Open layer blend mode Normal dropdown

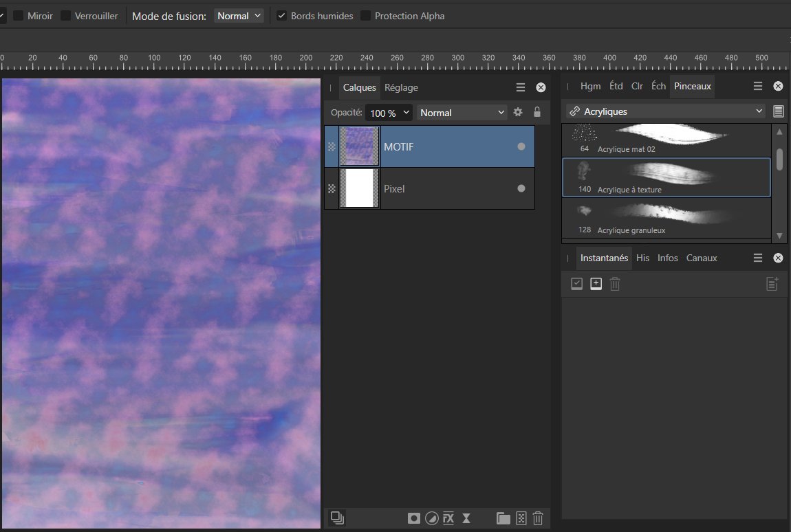point(462,113)
